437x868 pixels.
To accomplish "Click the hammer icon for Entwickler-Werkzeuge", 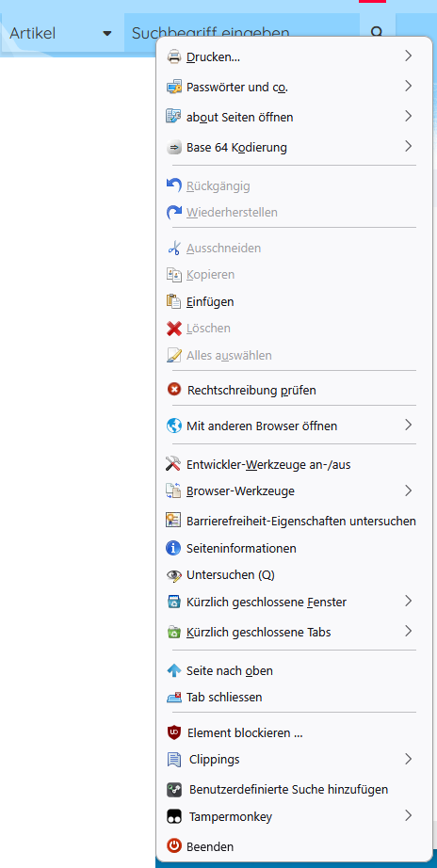I will 174,464.
